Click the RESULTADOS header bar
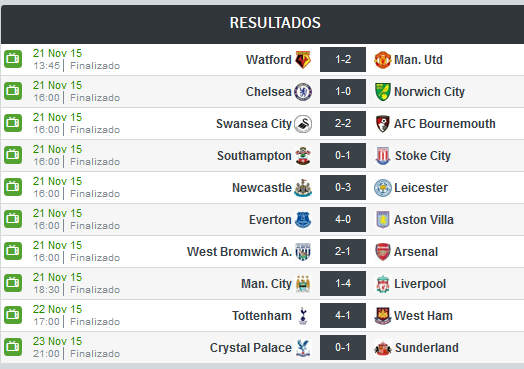The width and height of the screenshot is (524, 369). (x=263, y=24)
